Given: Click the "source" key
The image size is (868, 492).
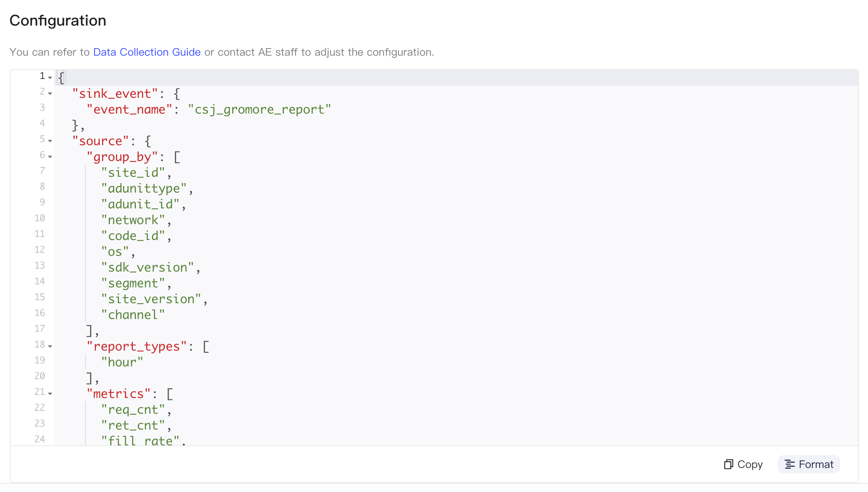Looking at the screenshot, I should (101, 141).
